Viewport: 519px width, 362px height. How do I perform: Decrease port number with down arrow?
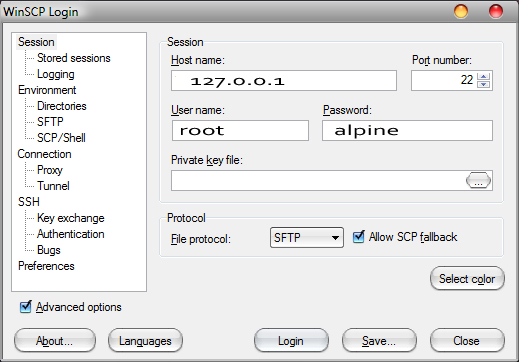483,84
